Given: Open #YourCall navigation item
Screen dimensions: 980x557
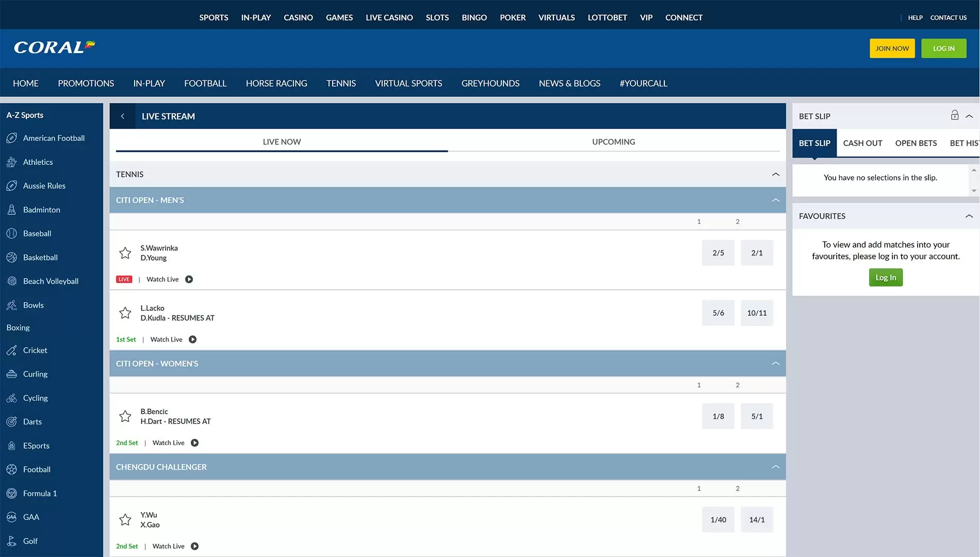Looking at the screenshot, I should coord(643,84).
